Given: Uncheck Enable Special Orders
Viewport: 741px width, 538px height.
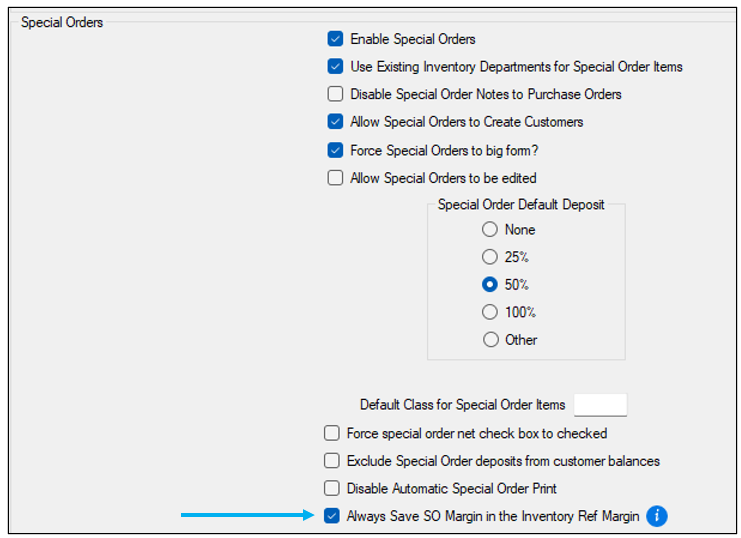Looking at the screenshot, I should pos(336,39).
